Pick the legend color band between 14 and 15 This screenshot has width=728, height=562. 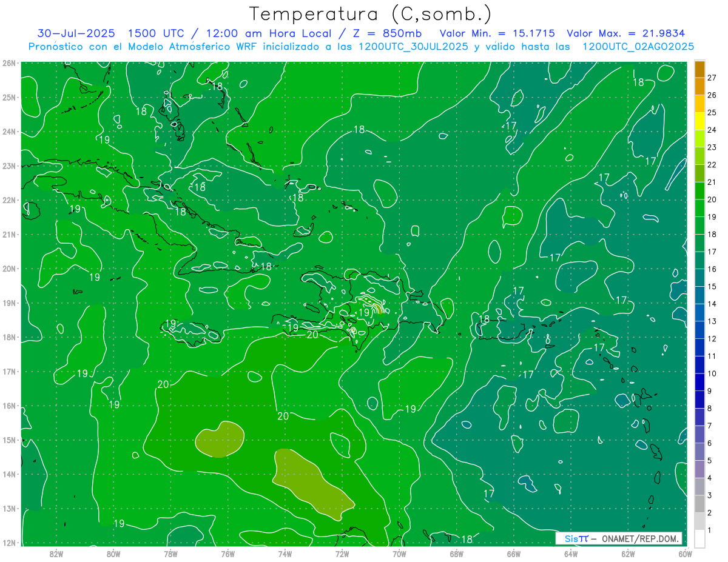(699, 295)
